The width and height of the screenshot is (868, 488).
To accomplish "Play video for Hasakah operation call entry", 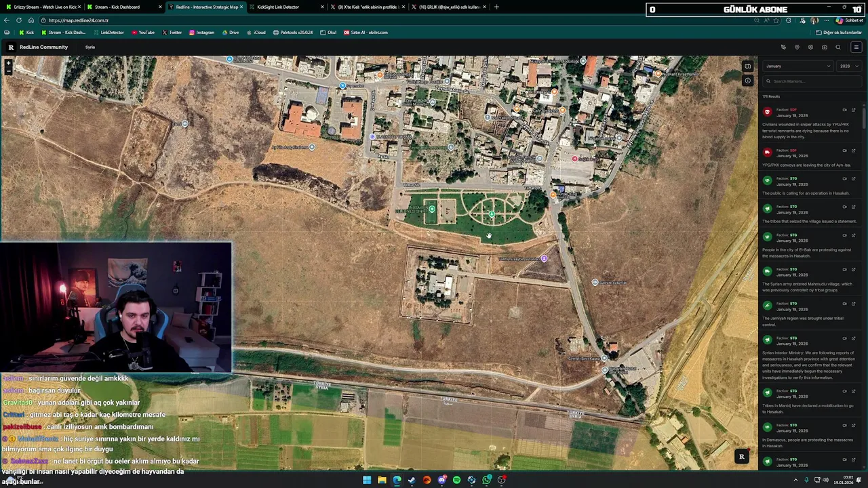I will pos(845,179).
